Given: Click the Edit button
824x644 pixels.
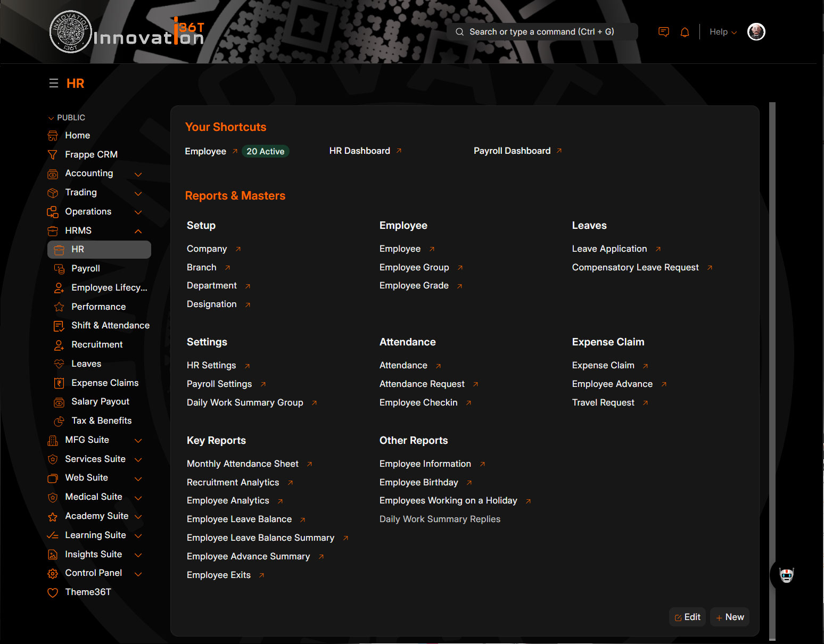Looking at the screenshot, I should [687, 617].
